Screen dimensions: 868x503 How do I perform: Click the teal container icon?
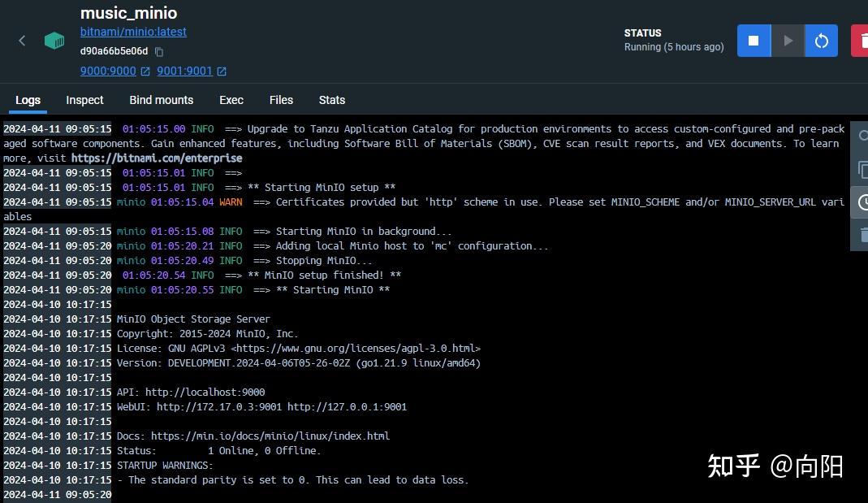tap(54, 41)
